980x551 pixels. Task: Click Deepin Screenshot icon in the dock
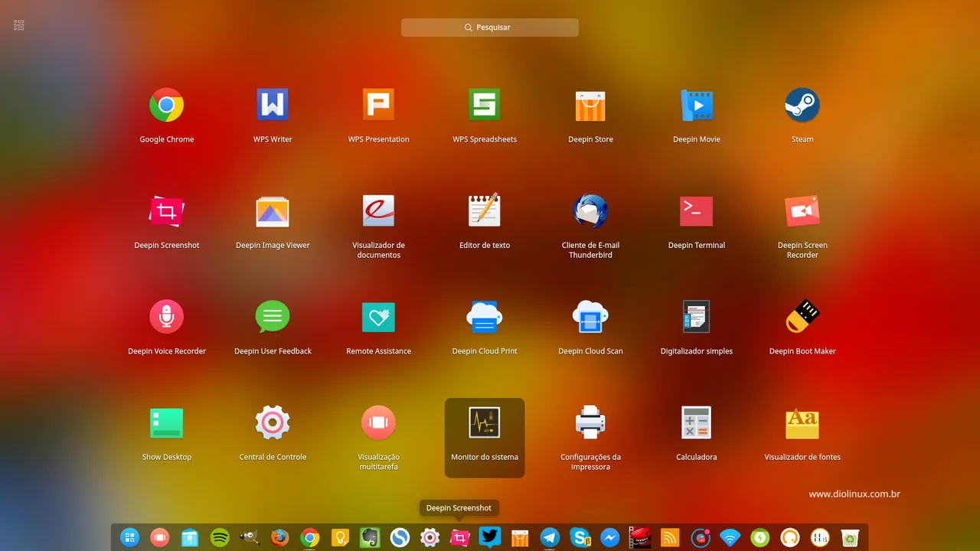(x=459, y=538)
